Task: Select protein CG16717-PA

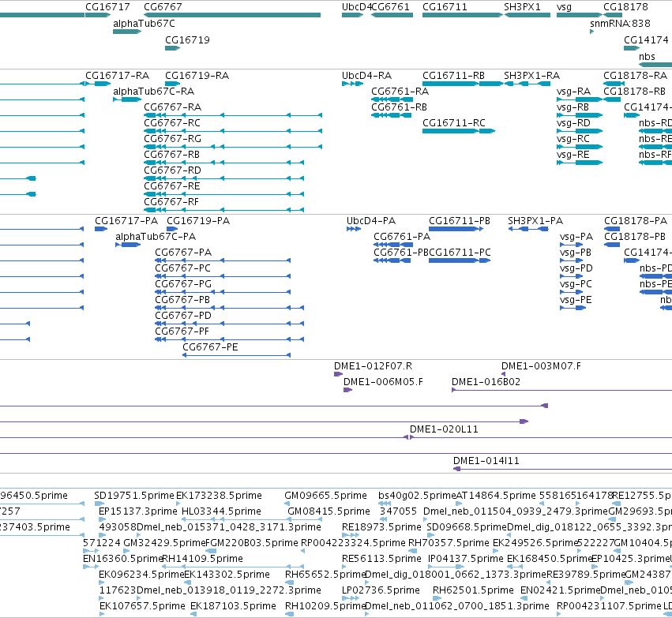Action: pyautogui.click(x=126, y=221)
